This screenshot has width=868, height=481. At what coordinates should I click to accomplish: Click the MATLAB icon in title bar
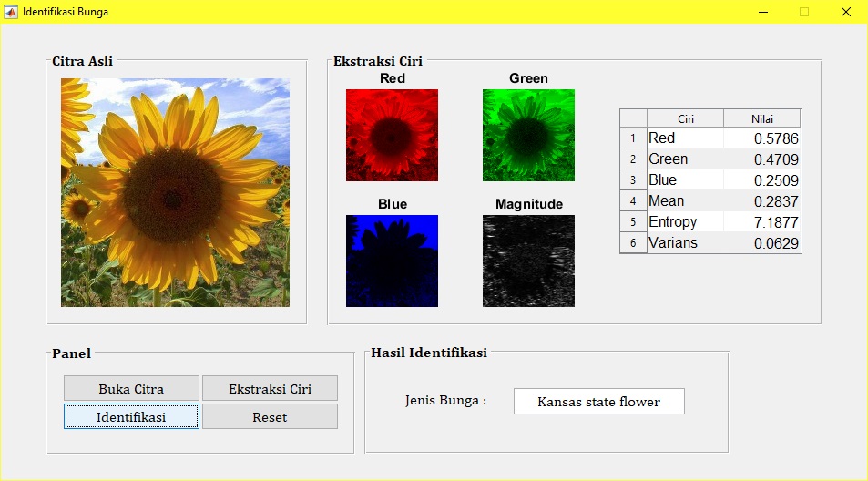12,12
